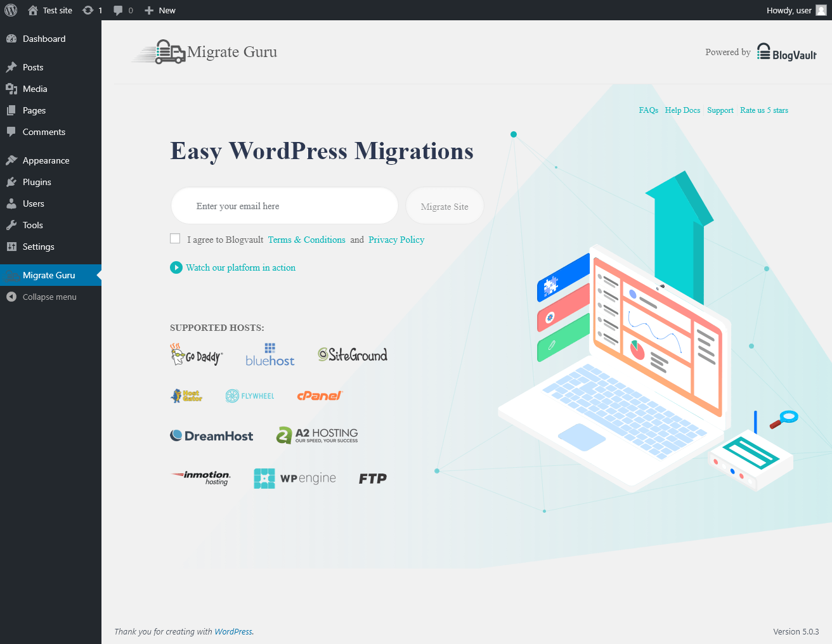Open the comments bubble icon in admin bar

[x=118, y=10]
